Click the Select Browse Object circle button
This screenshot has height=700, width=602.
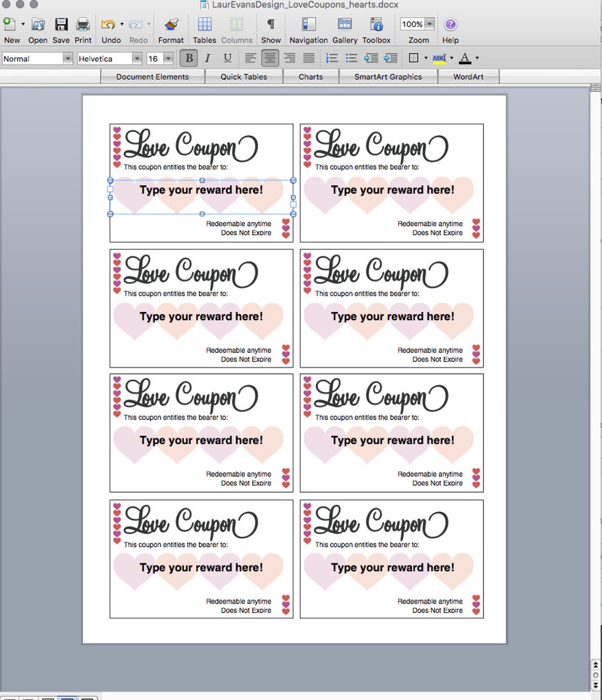[596, 675]
